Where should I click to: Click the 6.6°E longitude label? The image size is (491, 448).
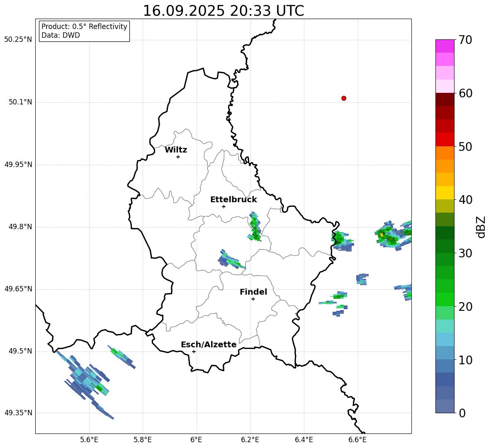click(x=357, y=440)
